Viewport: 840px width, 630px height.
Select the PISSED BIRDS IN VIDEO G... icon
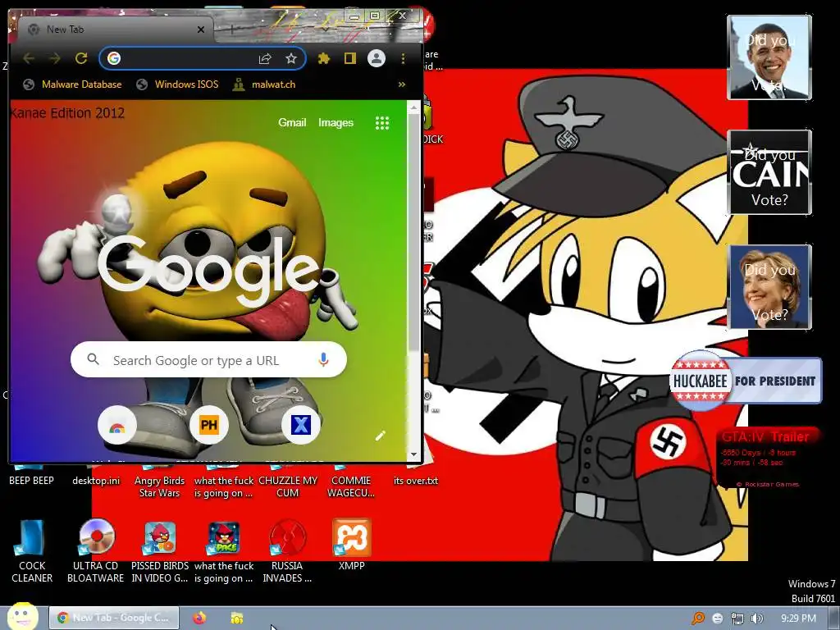(x=160, y=550)
